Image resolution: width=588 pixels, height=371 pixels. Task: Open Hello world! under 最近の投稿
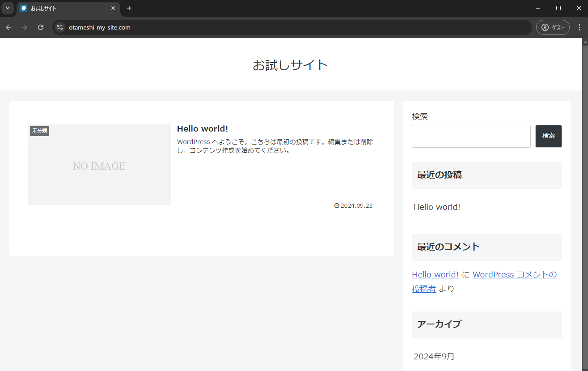click(x=437, y=207)
